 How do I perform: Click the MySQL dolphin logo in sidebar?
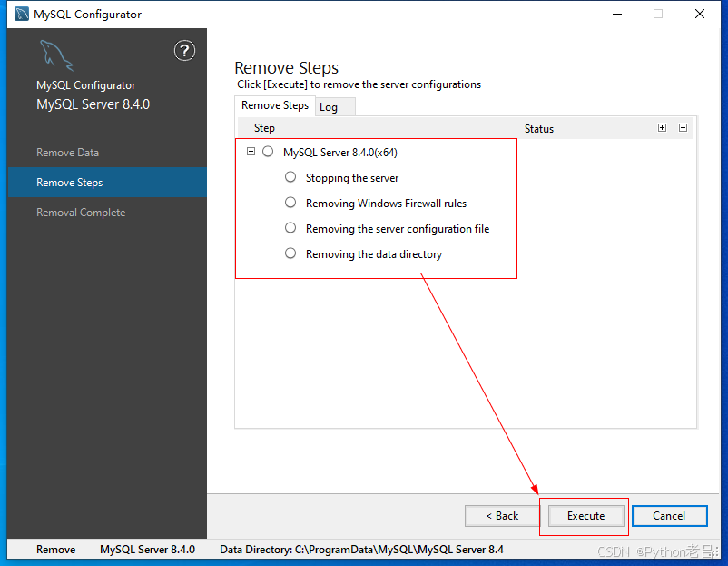click(56, 55)
